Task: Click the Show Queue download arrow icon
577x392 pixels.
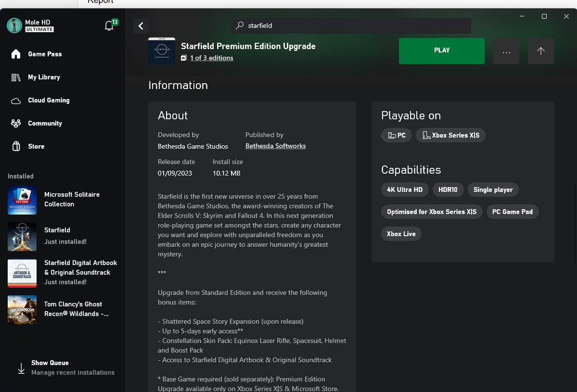Action: tap(21, 368)
